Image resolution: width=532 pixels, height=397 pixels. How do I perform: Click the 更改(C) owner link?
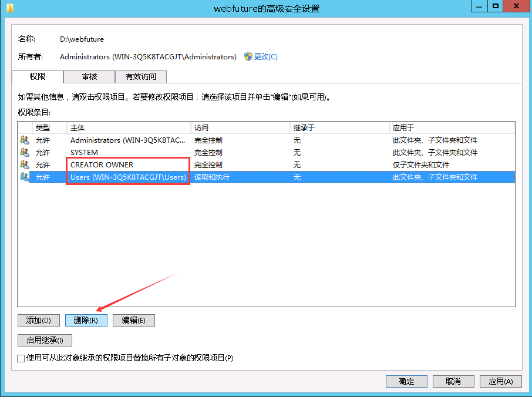265,57
